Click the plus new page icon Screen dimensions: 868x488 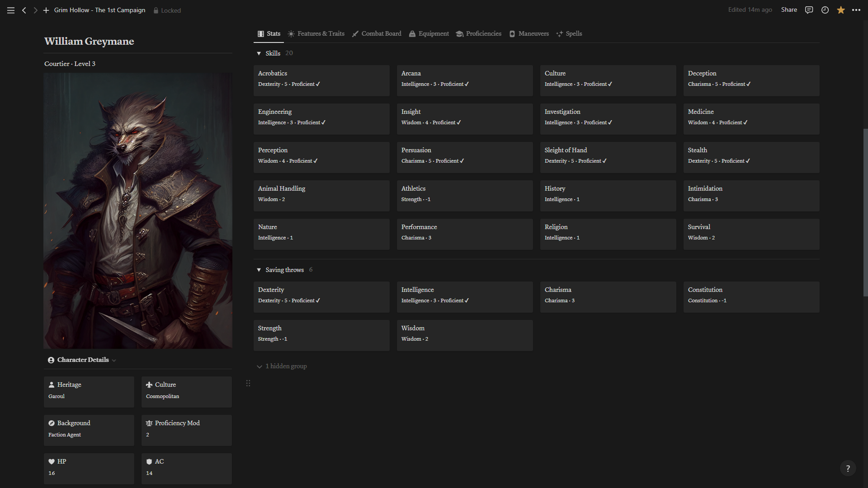(46, 10)
